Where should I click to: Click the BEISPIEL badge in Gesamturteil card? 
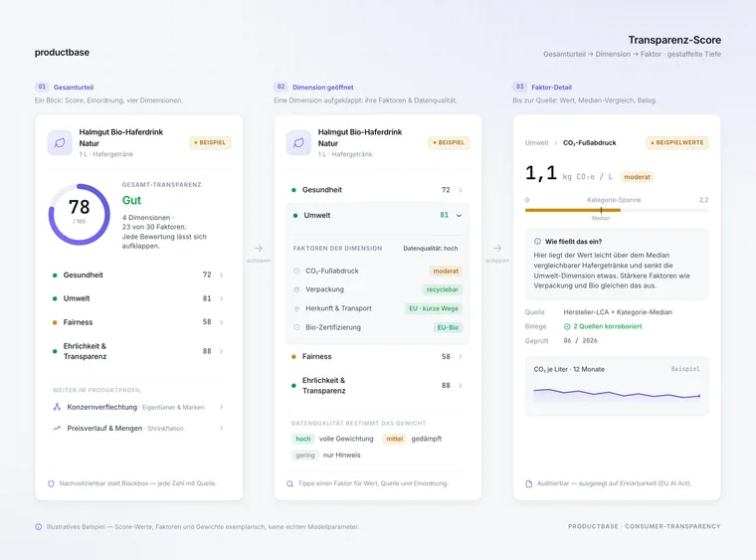point(210,142)
